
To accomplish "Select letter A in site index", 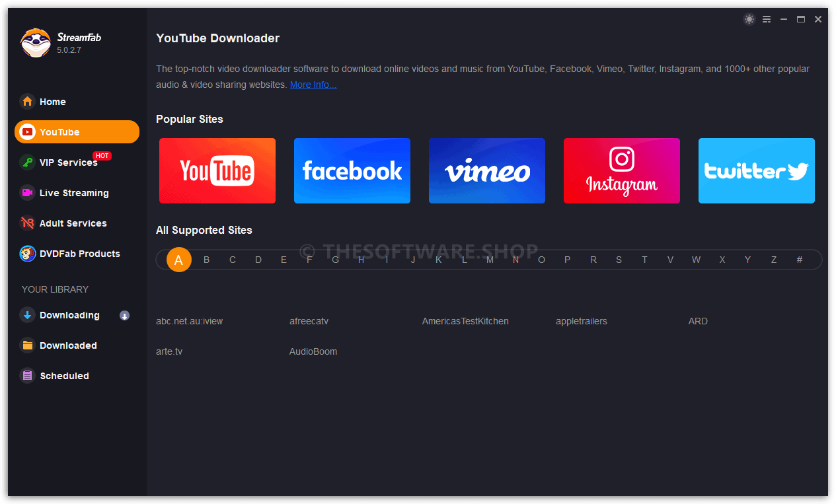I will coord(178,260).
